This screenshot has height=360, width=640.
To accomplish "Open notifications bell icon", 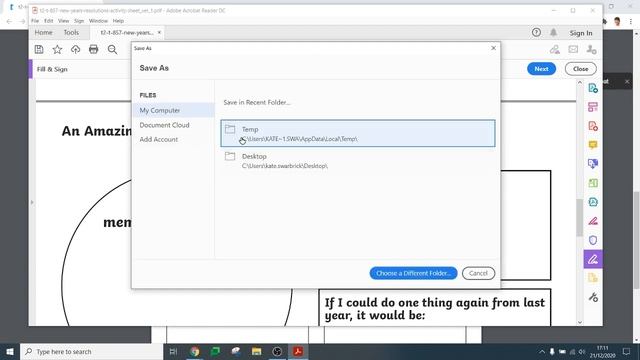I will [553, 33].
